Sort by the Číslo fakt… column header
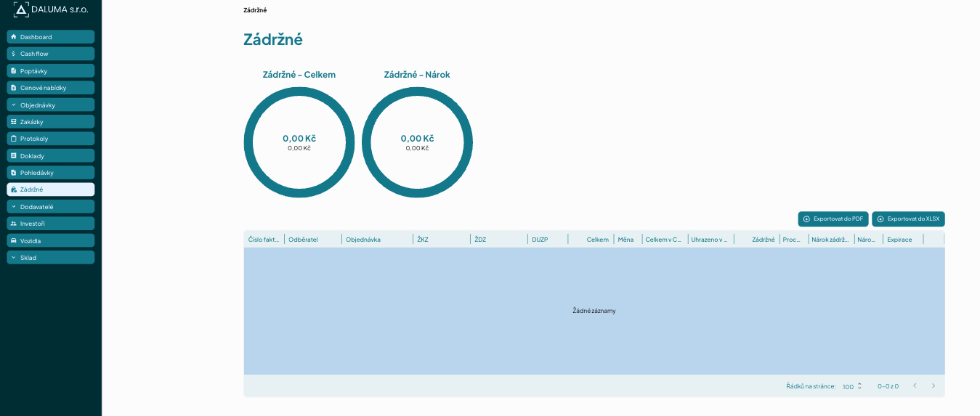The height and width of the screenshot is (416, 980). pos(264,240)
